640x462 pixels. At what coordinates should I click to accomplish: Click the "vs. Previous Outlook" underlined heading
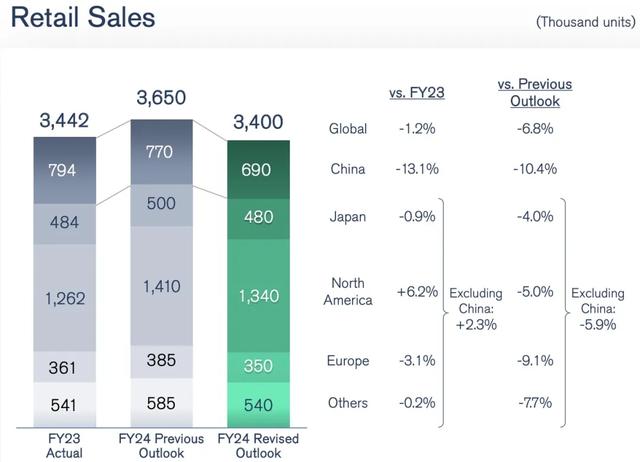(x=534, y=93)
